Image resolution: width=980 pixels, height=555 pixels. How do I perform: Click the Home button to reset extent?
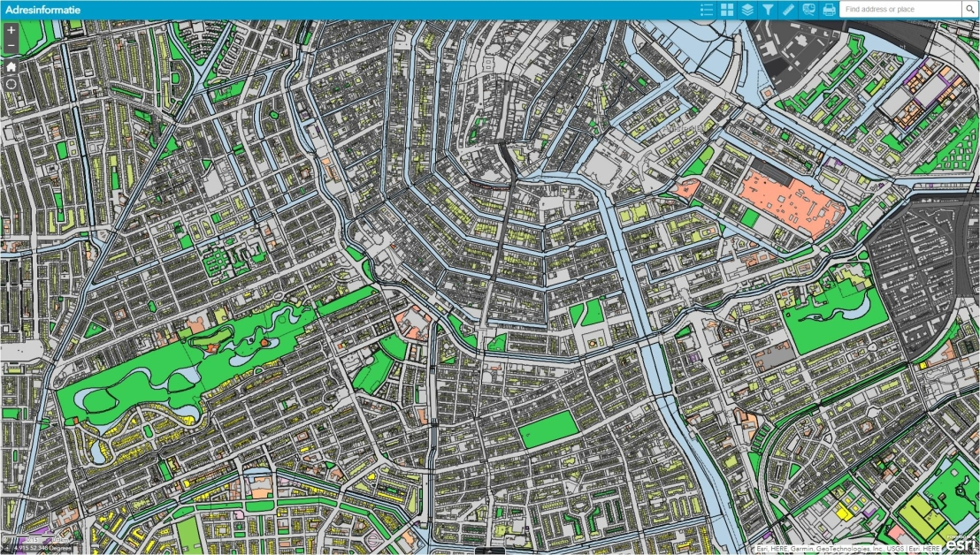[x=10, y=65]
